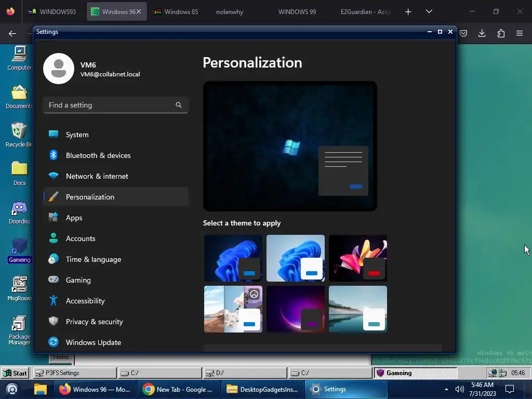532x399 pixels.
Task: Open the MsgRoom desktop shortcut
Action: point(19,289)
